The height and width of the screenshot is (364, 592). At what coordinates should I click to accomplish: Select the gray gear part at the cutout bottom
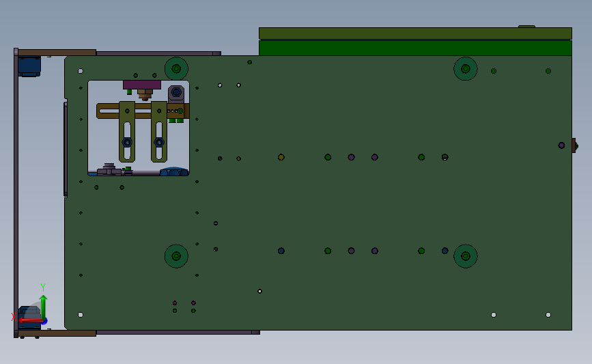click(x=109, y=169)
